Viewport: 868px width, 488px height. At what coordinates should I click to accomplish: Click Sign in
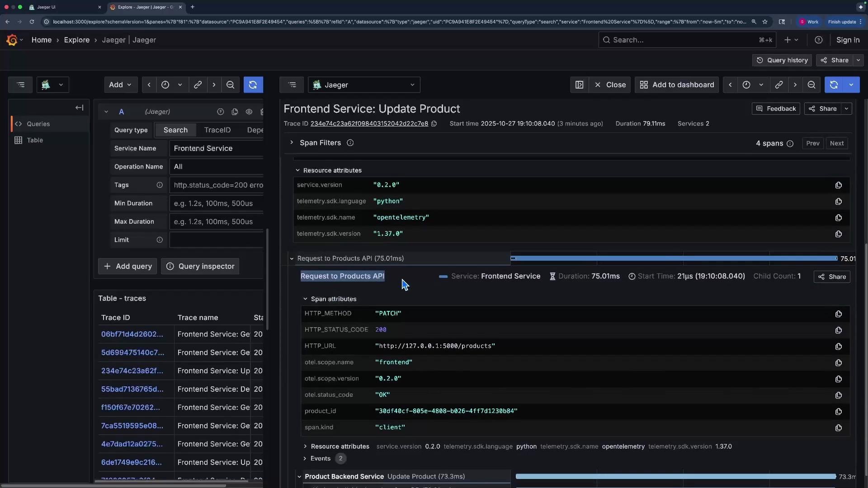(x=848, y=40)
